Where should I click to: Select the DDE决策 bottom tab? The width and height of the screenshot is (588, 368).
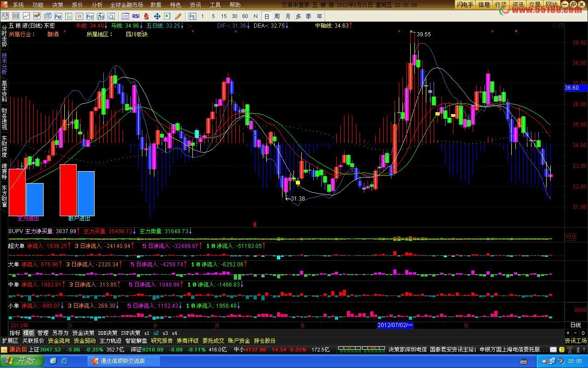pos(107,333)
